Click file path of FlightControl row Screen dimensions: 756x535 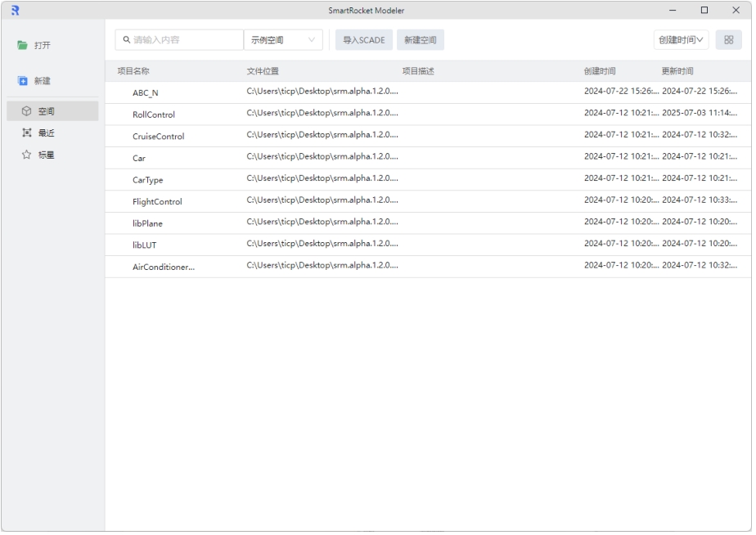pos(324,200)
